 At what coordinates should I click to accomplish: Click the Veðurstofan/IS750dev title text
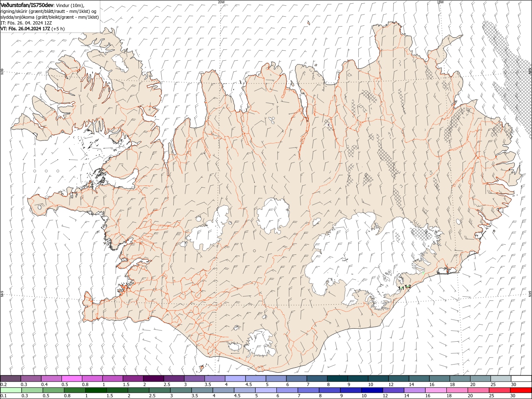click(27, 5)
